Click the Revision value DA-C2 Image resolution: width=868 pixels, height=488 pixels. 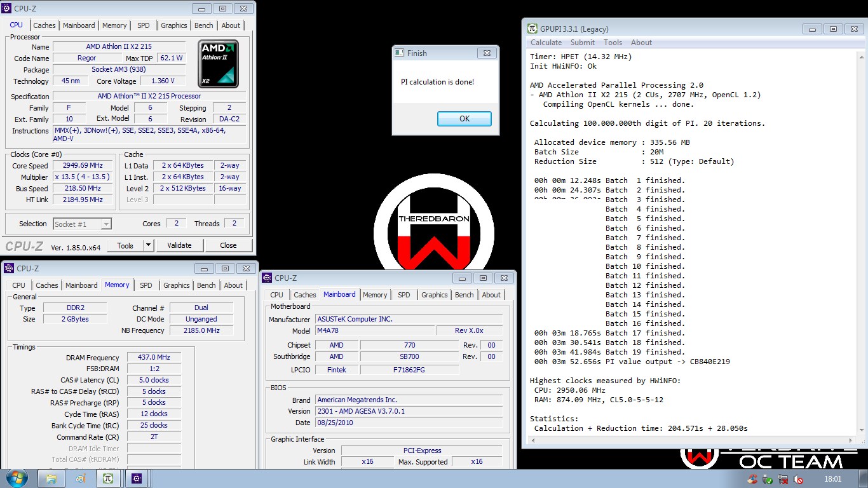click(x=229, y=119)
